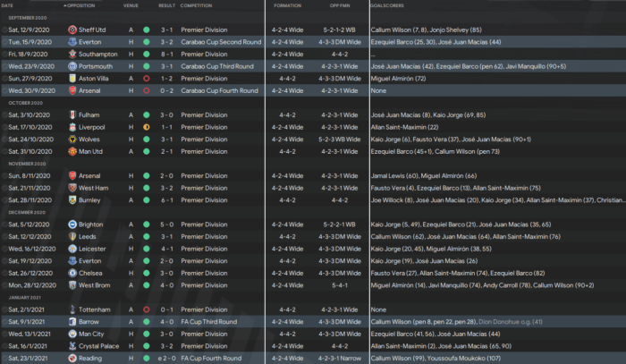Sort by the Formation column header
Image resolution: width=626 pixels, height=364 pixels.
click(287, 5)
